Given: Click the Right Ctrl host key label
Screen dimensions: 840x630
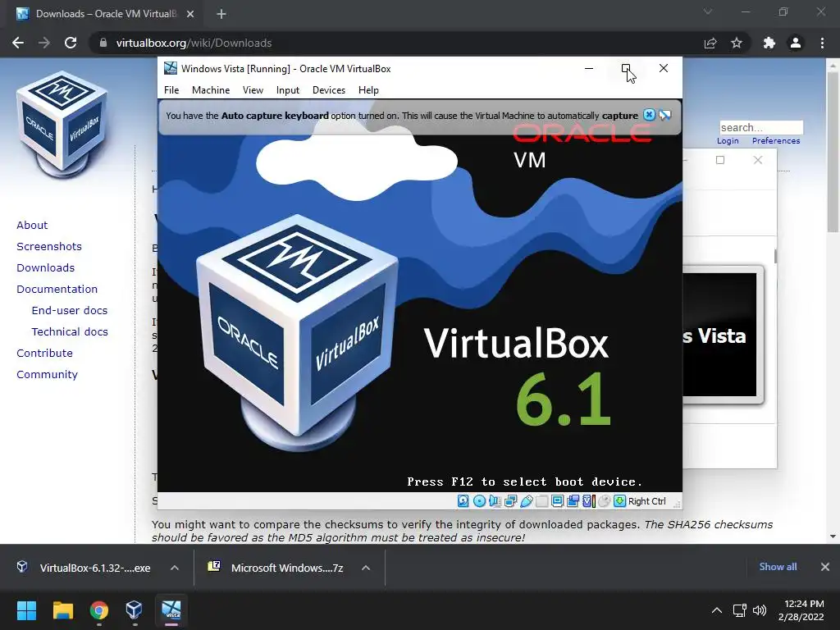Looking at the screenshot, I should tap(647, 501).
